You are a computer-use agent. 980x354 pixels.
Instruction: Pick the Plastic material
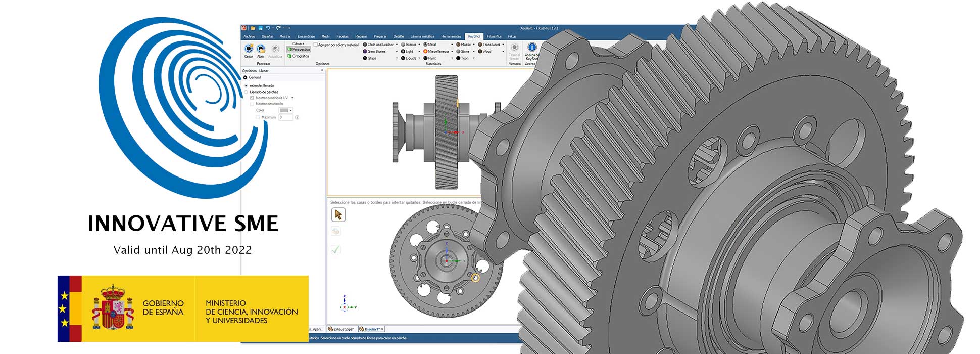tap(464, 45)
